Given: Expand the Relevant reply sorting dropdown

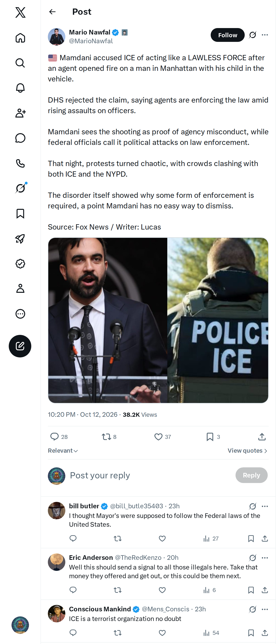Looking at the screenshot, I should (63, 451).
